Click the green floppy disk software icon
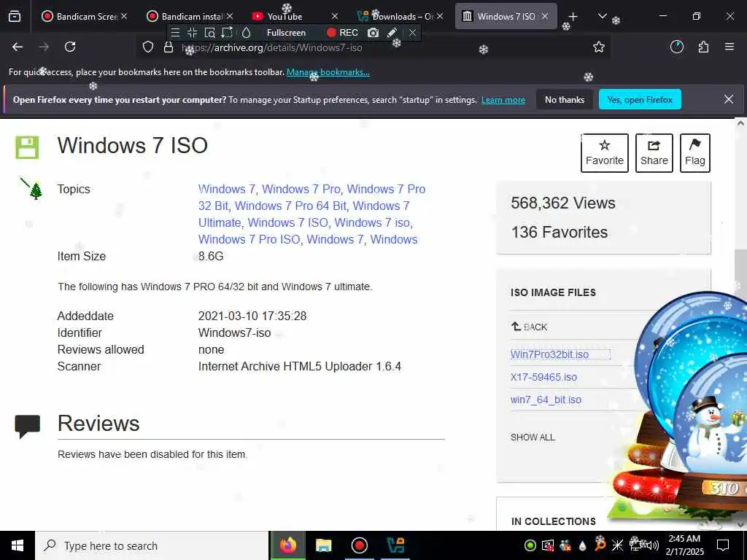The height and width of the screenshot is (560, 747). coord(27,147)
